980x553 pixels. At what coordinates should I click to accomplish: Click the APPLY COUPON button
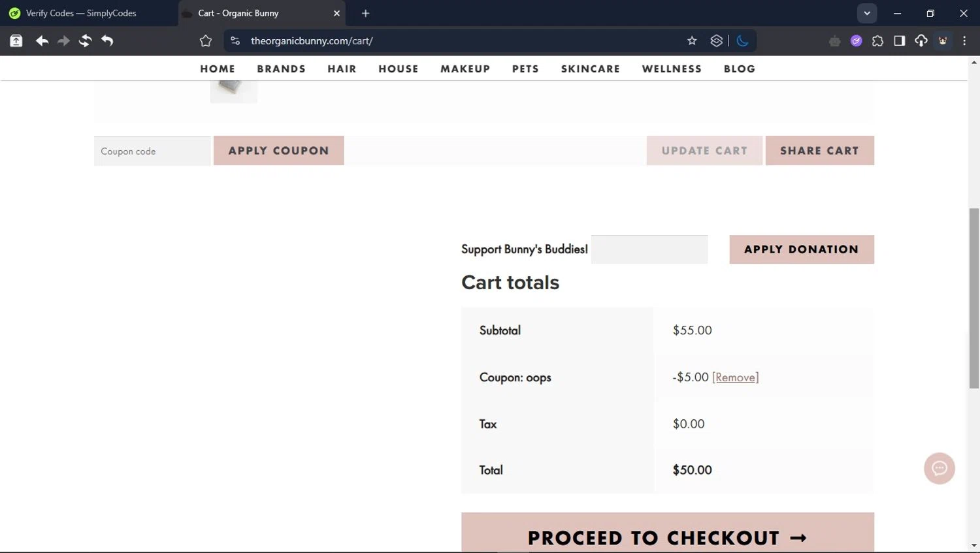click(x=278, y=150)
